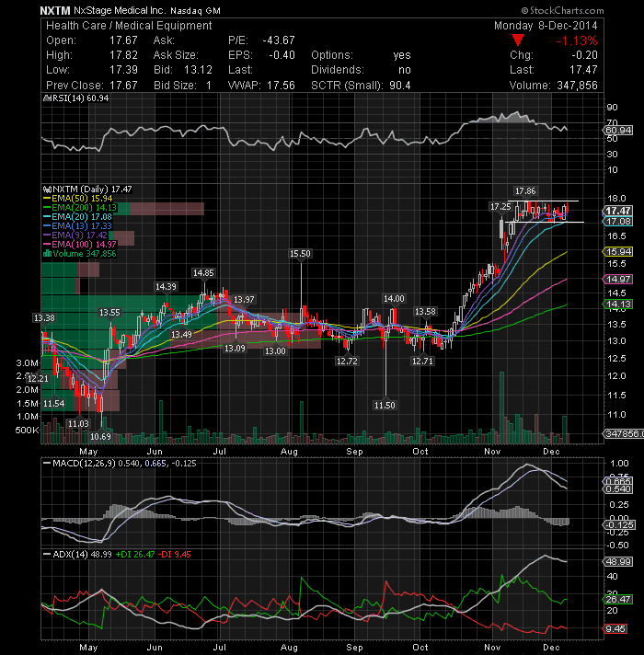This screenshot has height=655, width=644.
Task: Click the 12.72 price annotation
Action: click(x=347, y=361)
